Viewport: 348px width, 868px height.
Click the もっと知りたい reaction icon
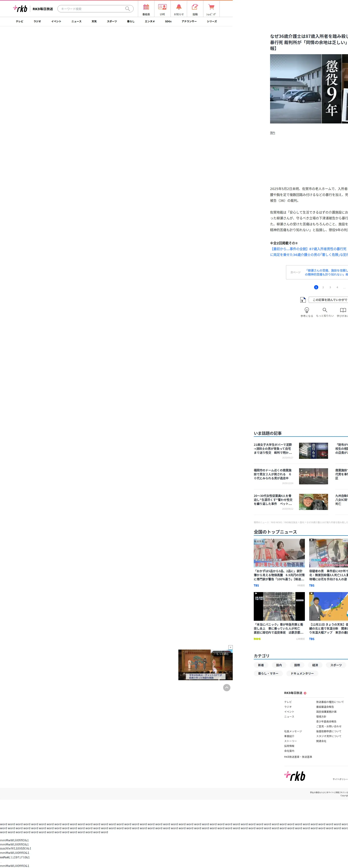pos(325,311)
